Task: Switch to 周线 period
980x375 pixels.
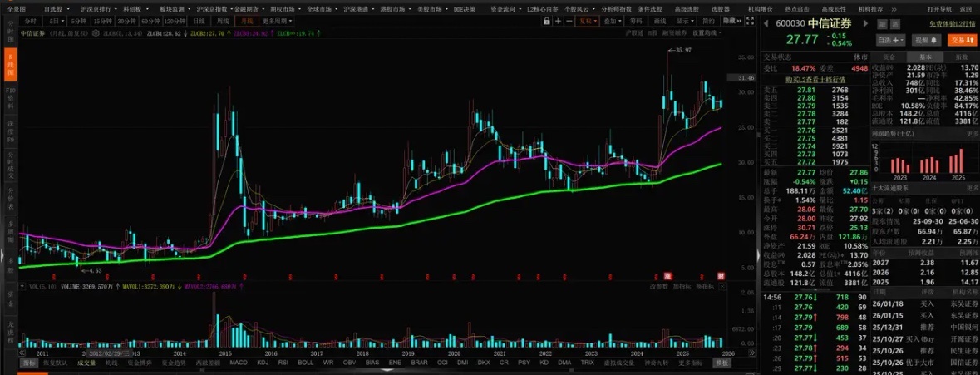Action: (x=223, y=21)
